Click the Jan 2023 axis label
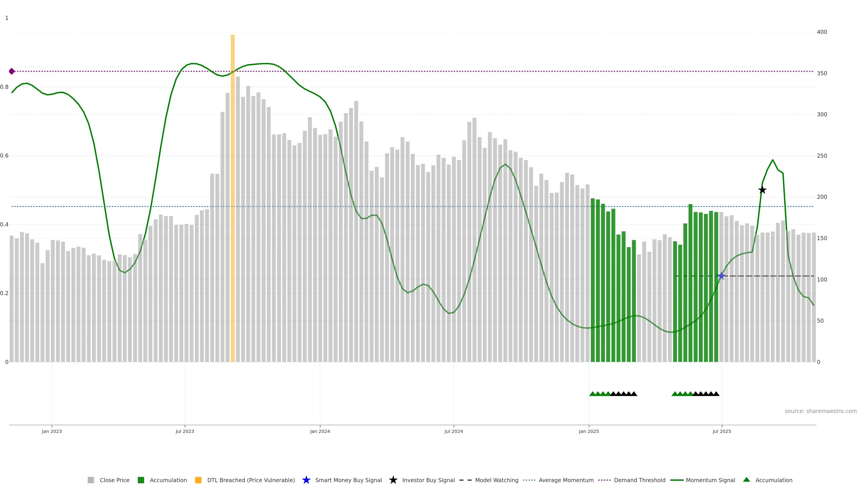 click(52, 432)
